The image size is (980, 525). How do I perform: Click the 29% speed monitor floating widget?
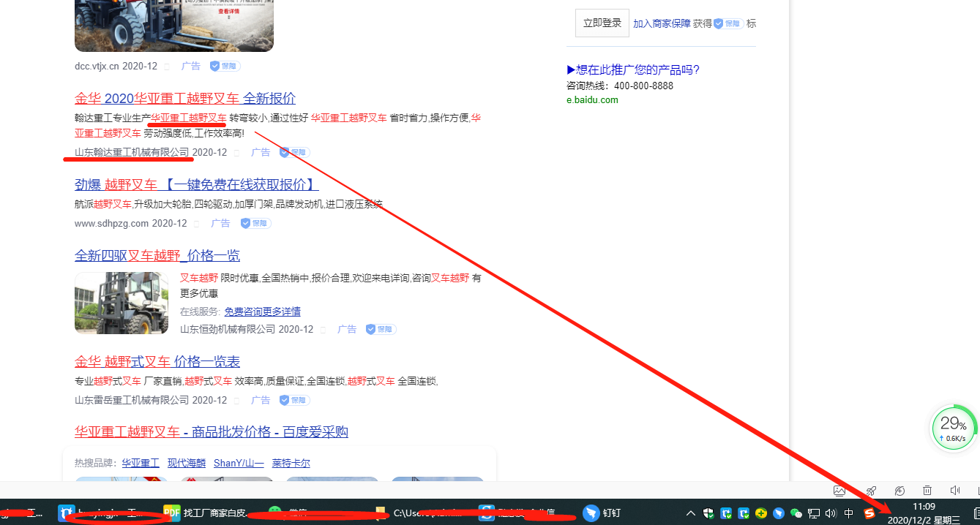point(954,428)
